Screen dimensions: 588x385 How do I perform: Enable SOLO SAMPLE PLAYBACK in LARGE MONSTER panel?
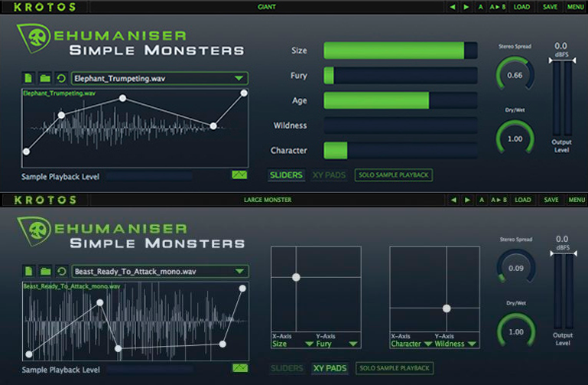[395, 368]
